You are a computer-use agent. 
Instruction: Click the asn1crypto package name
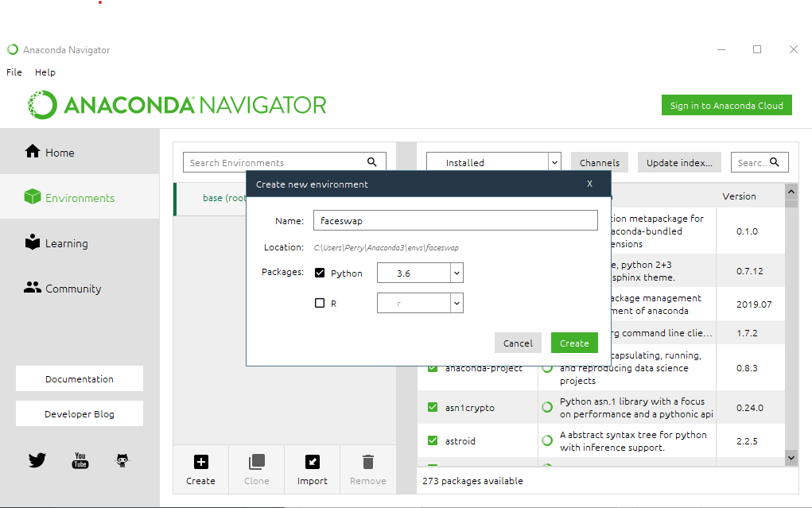coord(470,408)
